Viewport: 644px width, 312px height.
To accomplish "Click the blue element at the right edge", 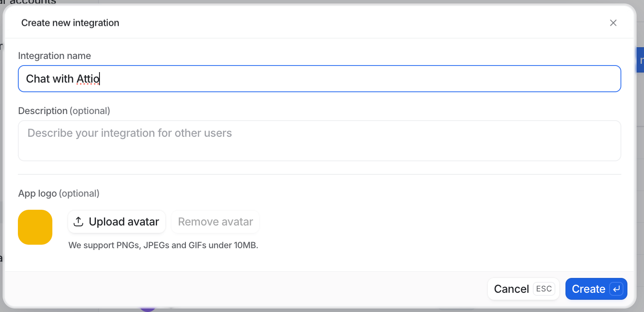I will tap(641, 59).
